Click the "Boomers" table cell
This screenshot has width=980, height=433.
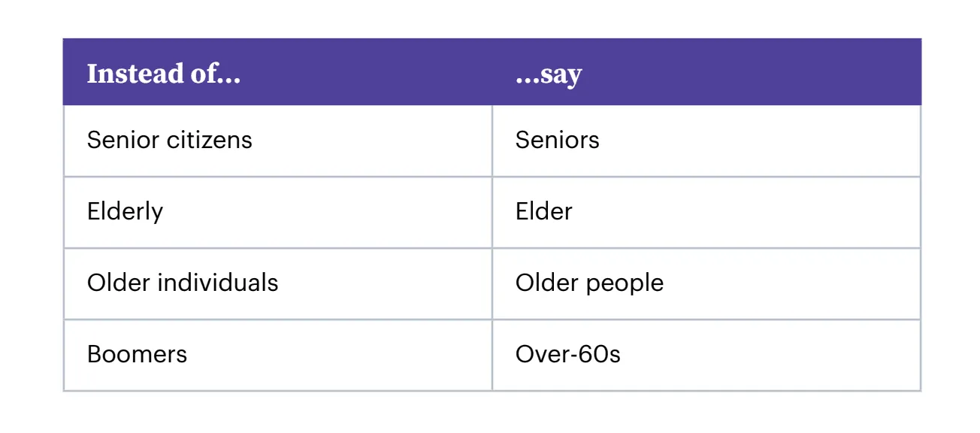pos(137,354)
